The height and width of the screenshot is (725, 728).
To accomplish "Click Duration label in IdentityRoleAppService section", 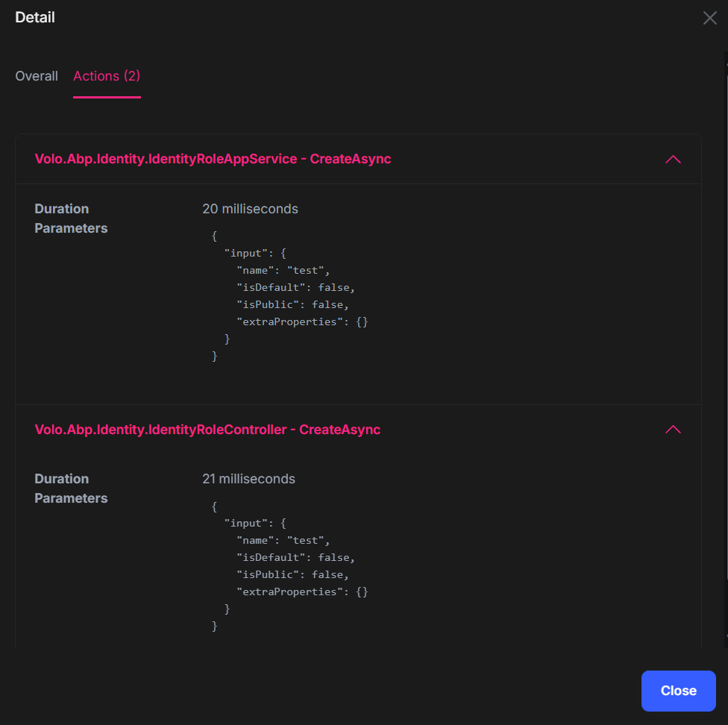I will click(62, 209).
